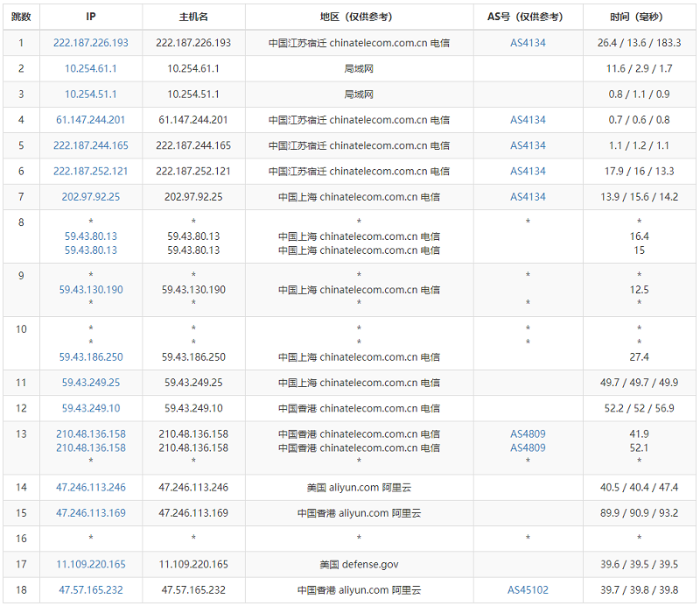
Task: Open IP link 202.97.92.25
Action: [x=91, y=197]
